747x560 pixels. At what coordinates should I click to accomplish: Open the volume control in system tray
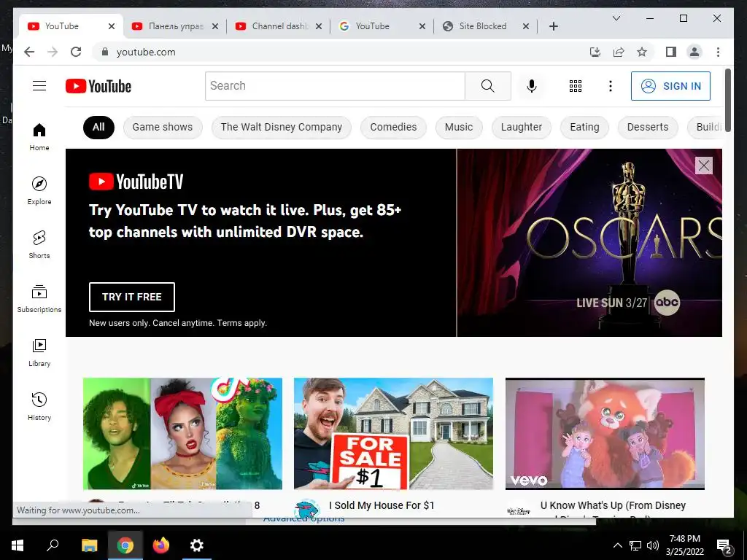coord(653,545)
